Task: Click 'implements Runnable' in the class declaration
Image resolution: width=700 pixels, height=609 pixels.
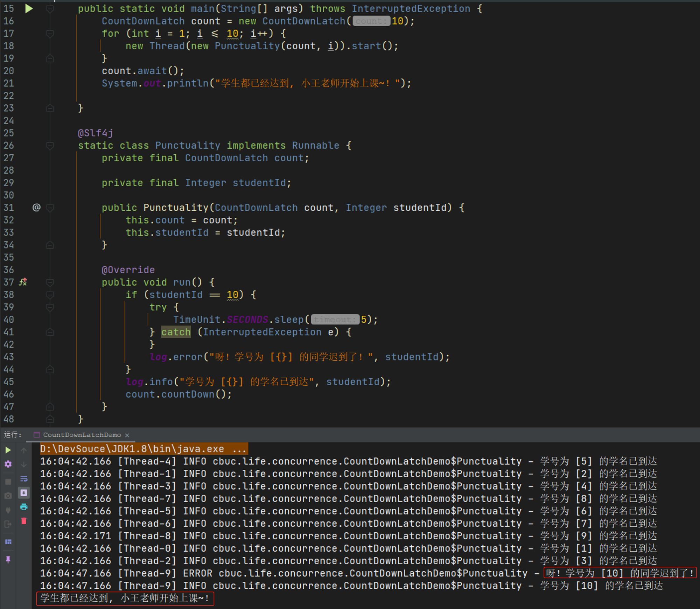Action: click(283, 146)
